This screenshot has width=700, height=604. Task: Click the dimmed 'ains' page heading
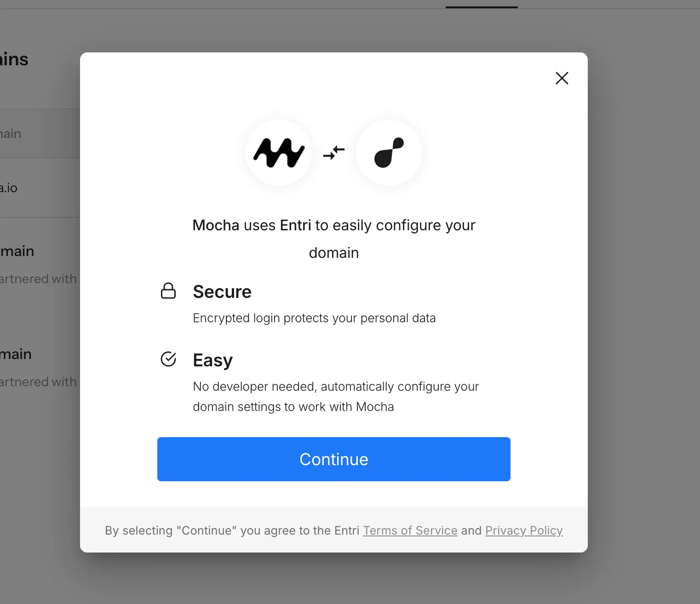click(x=14, y=59)
